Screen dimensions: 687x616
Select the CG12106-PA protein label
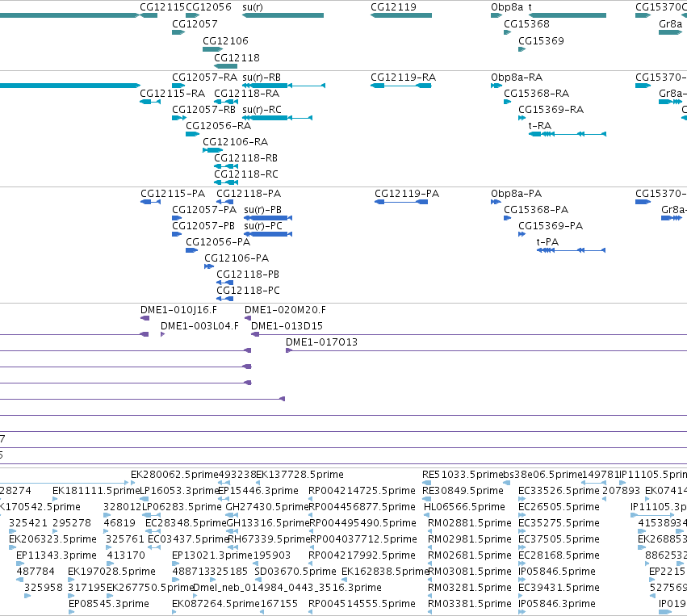[237, 258]
